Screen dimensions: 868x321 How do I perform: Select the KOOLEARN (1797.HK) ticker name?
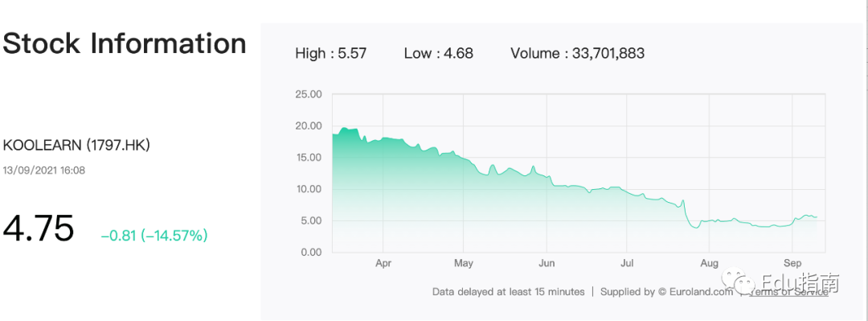76,146
